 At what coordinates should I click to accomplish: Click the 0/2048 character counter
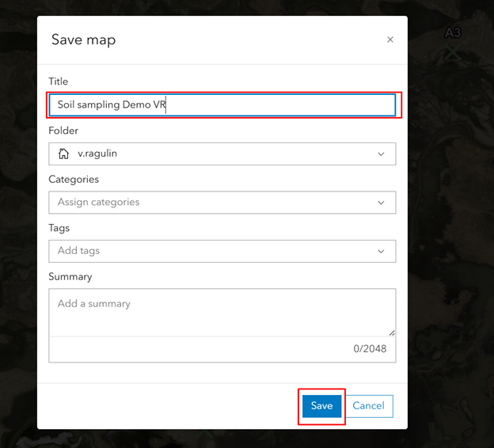click(370, 349)
